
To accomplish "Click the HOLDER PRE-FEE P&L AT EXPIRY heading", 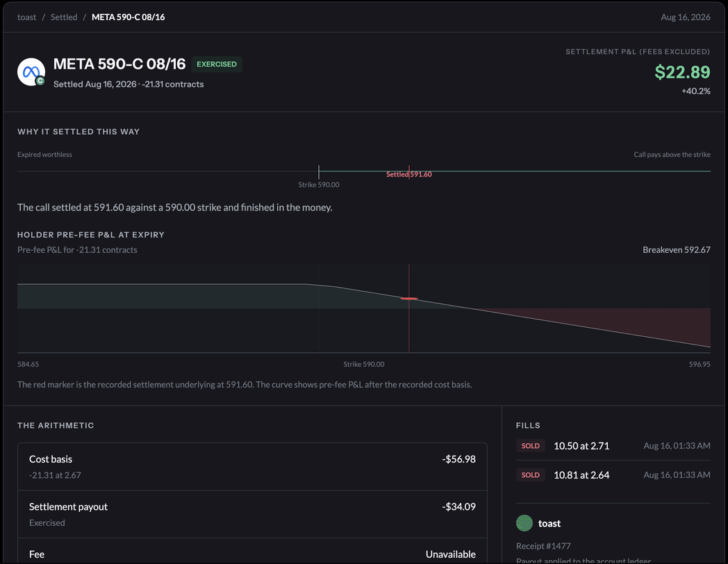I will [x=91, y=235].
